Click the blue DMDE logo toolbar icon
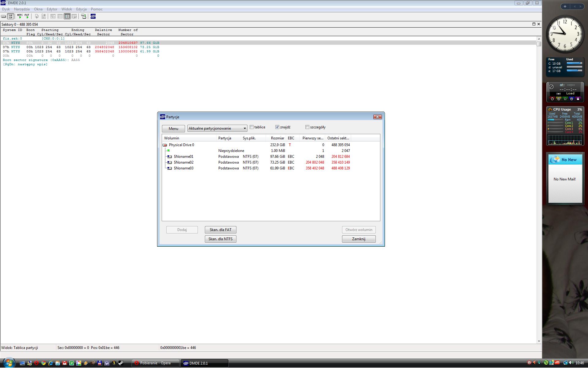The image size is (588, 375). (93, 16)
